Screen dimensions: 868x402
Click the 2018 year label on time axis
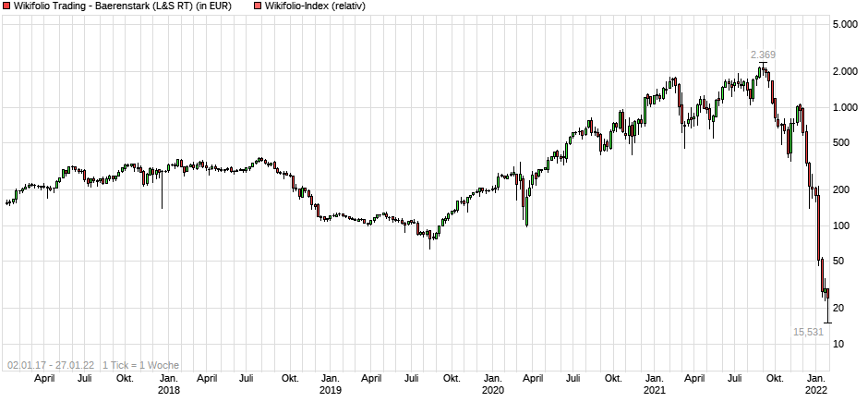click(169, 390)
